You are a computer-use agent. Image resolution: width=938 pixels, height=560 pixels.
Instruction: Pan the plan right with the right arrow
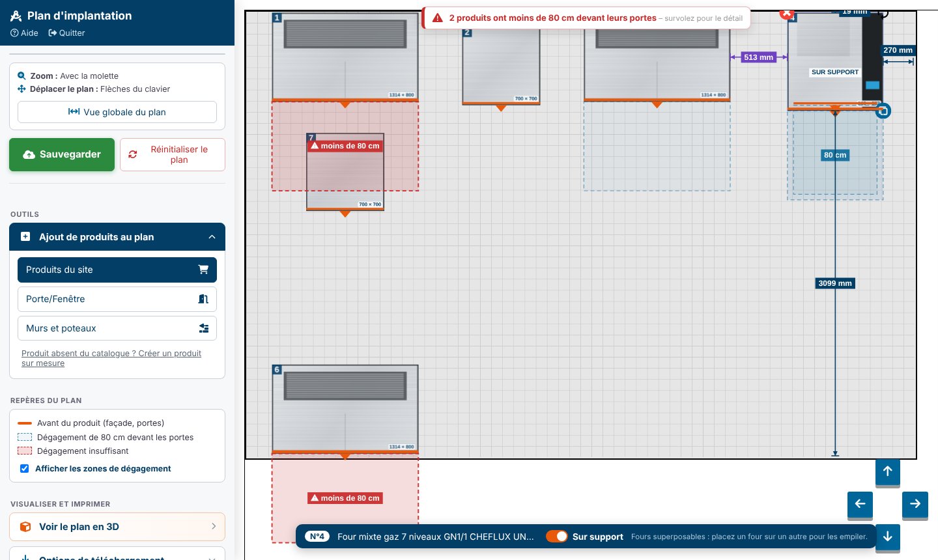tap(915, 503)
